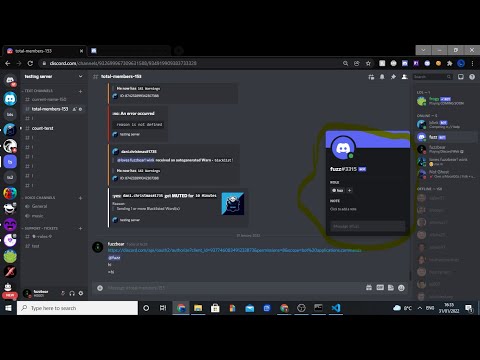This screenshot has height=360, width=480.
Task: Open Discord Home direct messages icon
Action: tap(10, 80)
